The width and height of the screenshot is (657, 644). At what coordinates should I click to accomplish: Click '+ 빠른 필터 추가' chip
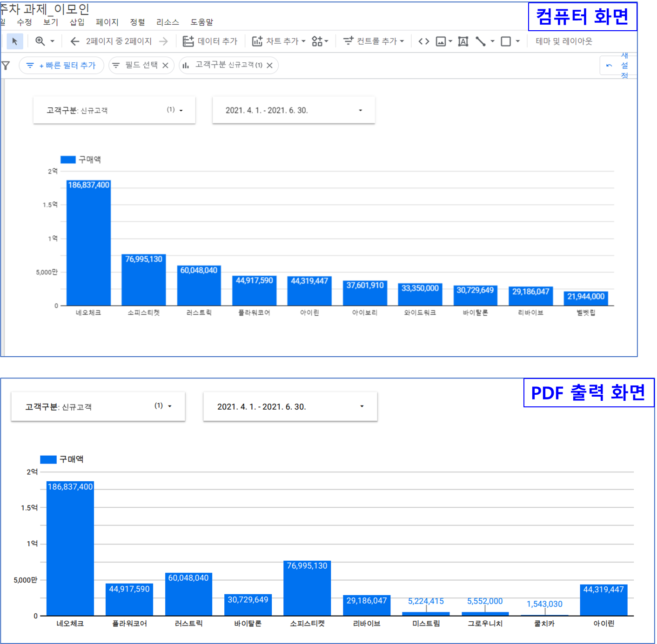tap(61, 66)
